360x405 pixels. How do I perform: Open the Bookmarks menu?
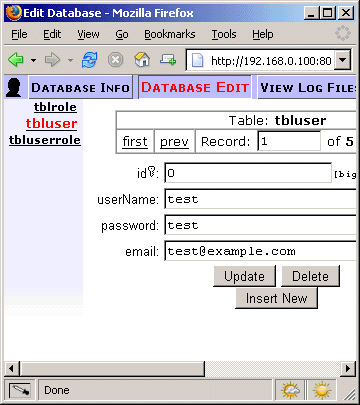170,34
